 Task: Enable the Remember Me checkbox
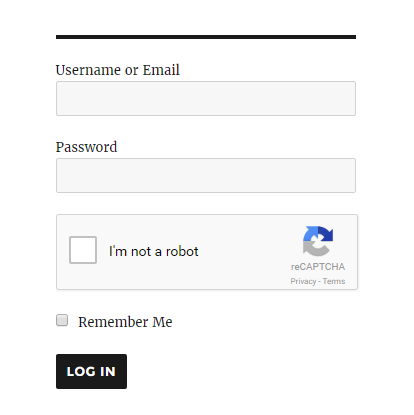[x=62, y=320]
